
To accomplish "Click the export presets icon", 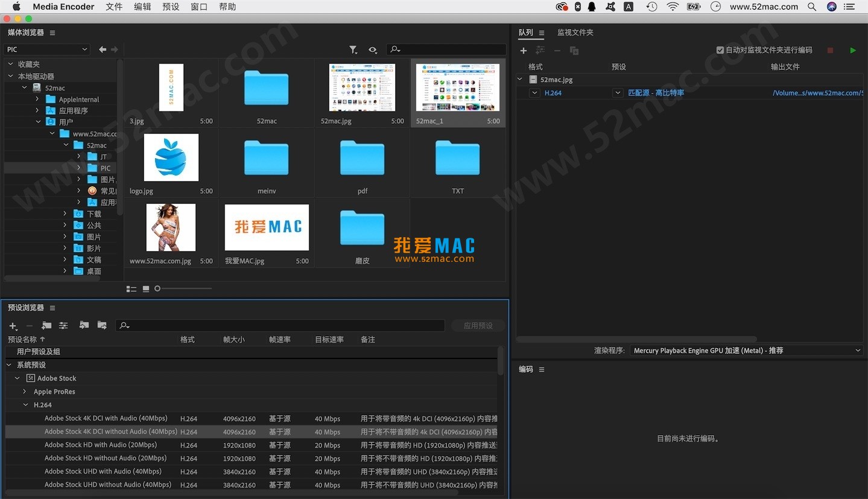I will coord(102,325).
